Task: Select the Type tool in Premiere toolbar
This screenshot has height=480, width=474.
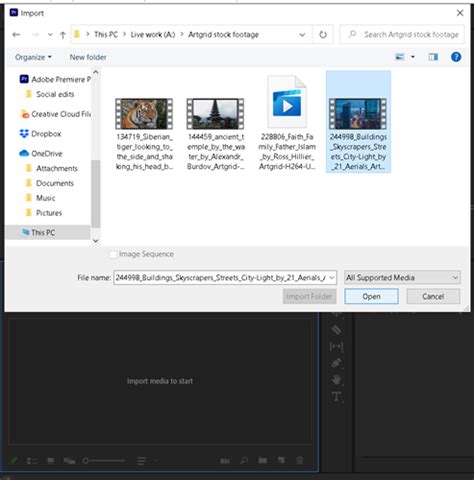Action: click(336, 397)
